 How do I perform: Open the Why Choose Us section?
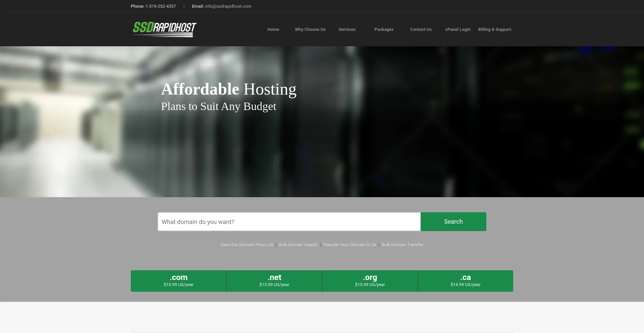click(310, 29)
